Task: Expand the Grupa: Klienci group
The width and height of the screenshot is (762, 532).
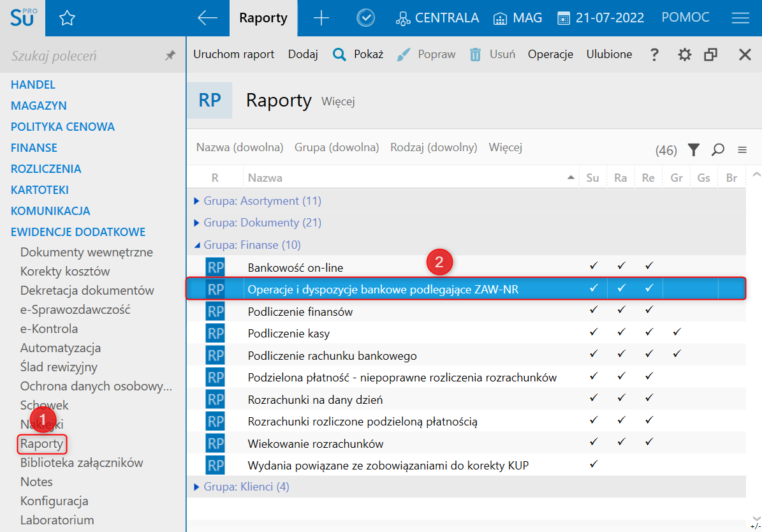Action: 196,487
